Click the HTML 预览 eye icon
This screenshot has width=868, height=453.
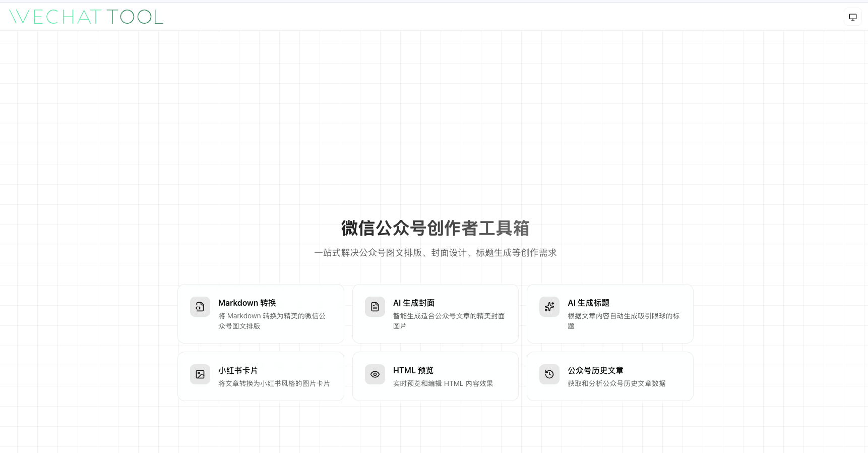click(375, 374)
